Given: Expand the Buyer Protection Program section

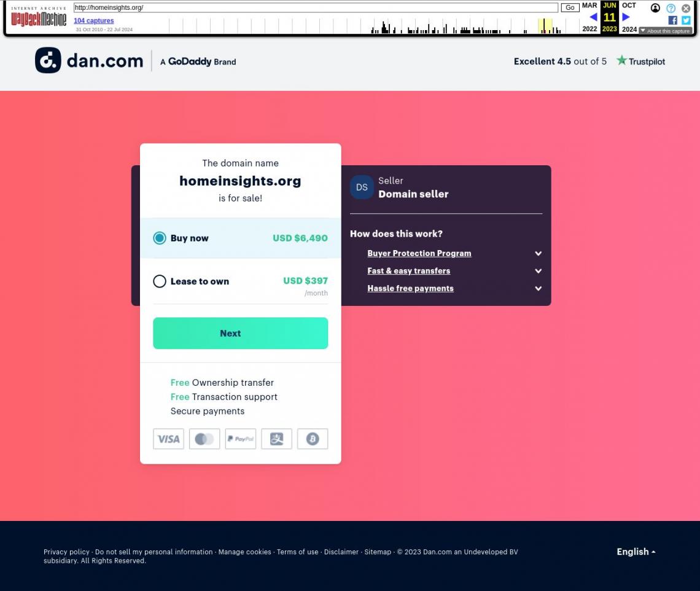Looking at the screenshot, I should (x=419, y=253).
